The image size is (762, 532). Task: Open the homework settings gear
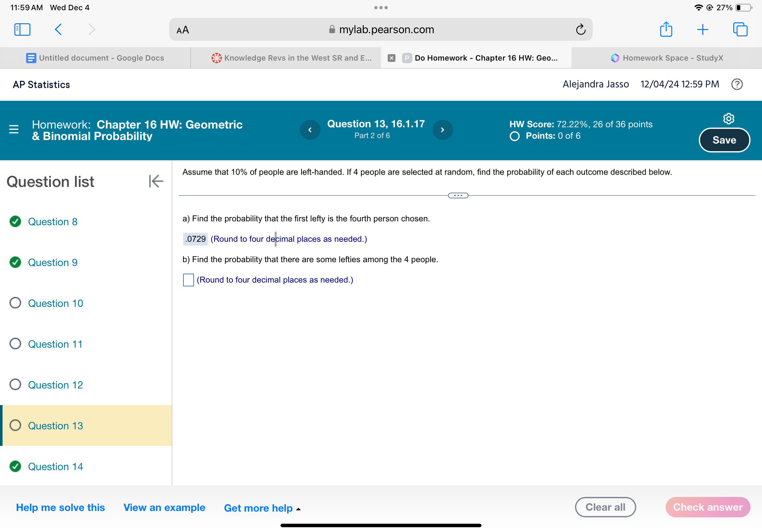pos(728,118)
